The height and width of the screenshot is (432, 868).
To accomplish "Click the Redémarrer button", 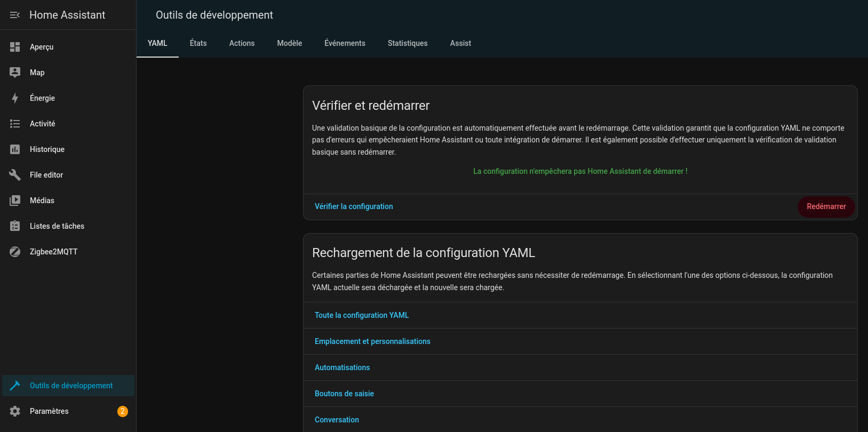I will [x=826, y=206].
